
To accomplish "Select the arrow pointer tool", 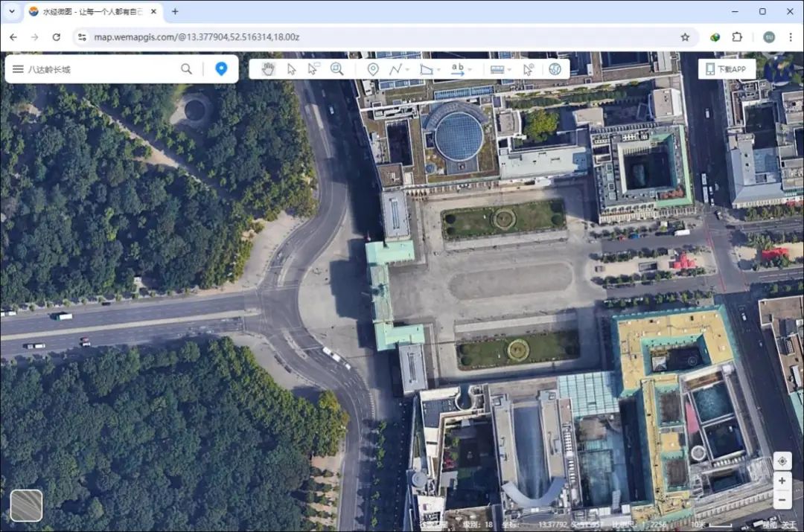I will click(291, 69).
